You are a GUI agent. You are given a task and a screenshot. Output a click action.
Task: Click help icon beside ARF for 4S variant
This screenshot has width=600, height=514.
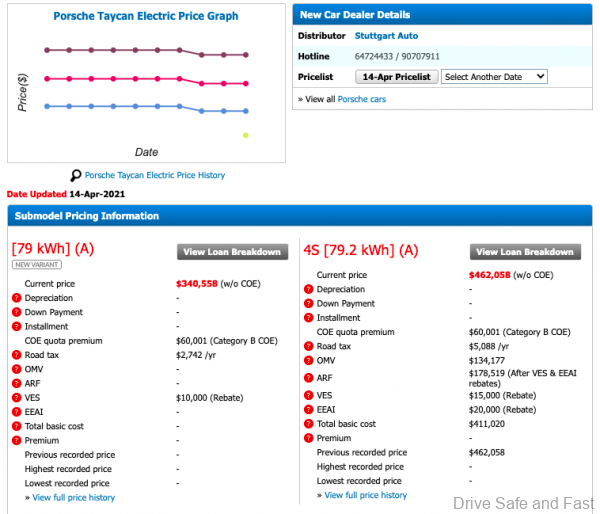[308, 379]
